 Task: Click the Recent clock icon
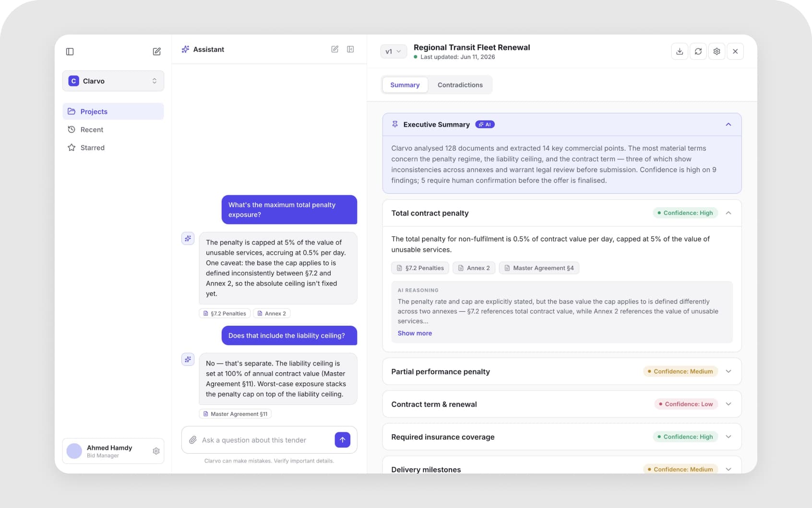click(72, 130)
